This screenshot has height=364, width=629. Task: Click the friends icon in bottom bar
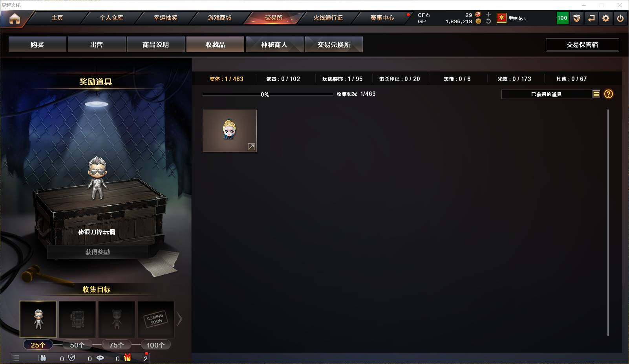[x=43, y=358]
